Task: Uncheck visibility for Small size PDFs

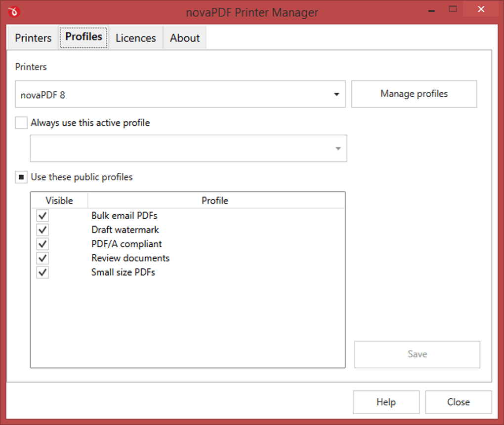Action: click(42, 272)
